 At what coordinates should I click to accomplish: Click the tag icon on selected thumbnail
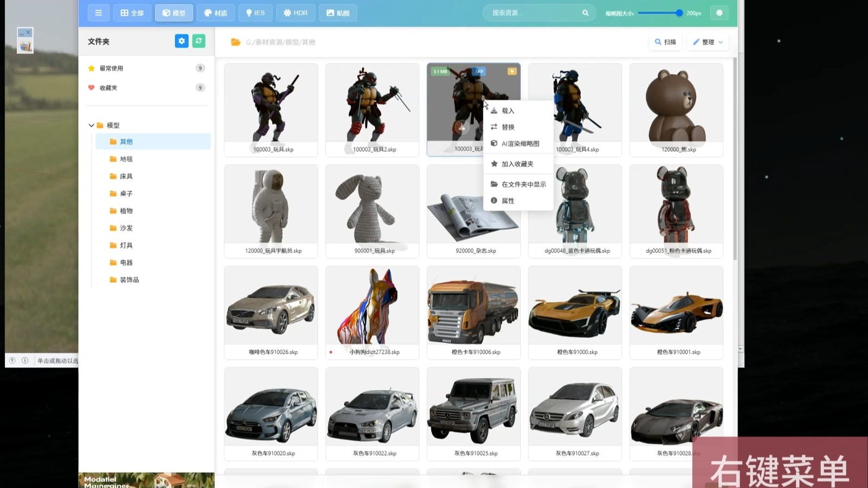511,71
